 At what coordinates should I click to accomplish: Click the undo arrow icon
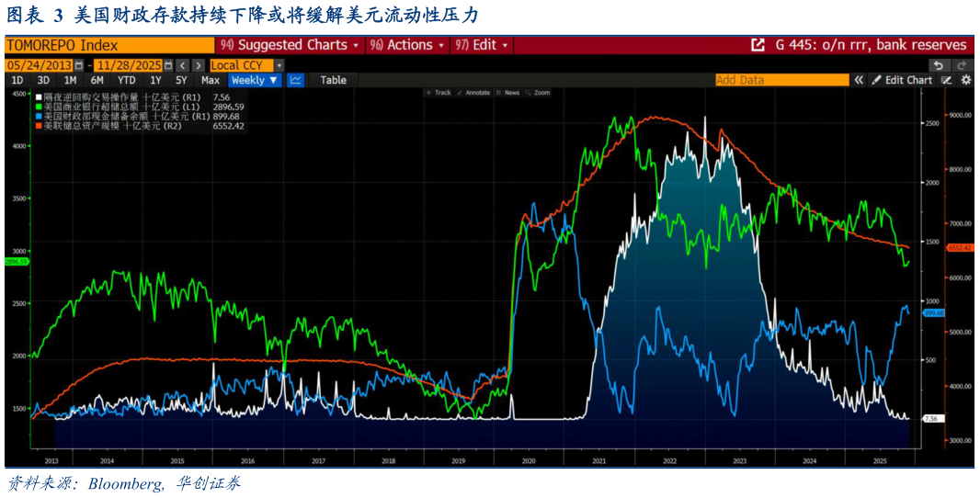tap(939, 65)
